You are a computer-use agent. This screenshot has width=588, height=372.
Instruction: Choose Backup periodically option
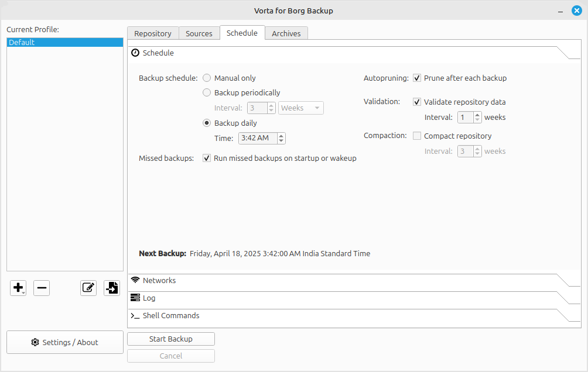click(207, 92)
